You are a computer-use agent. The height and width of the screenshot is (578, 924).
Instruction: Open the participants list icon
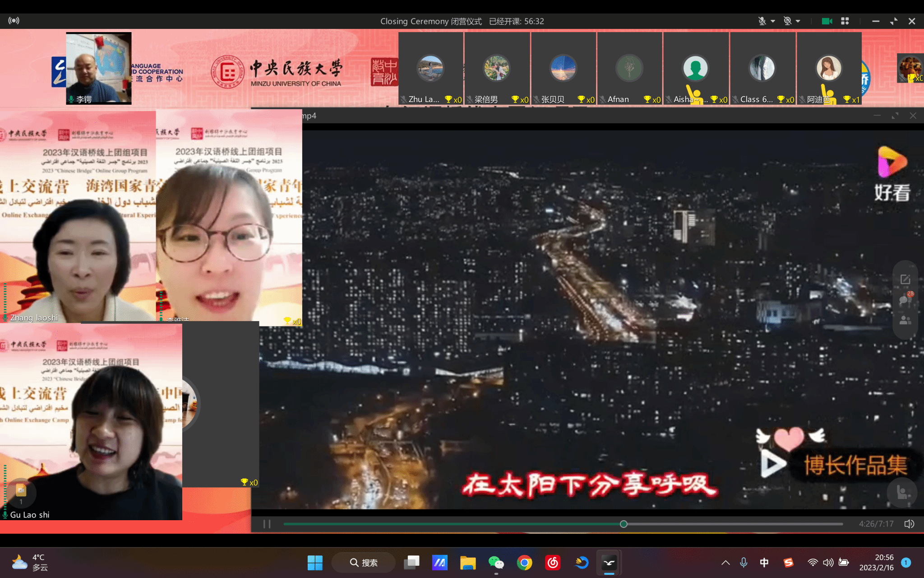(x=905, y=321)
